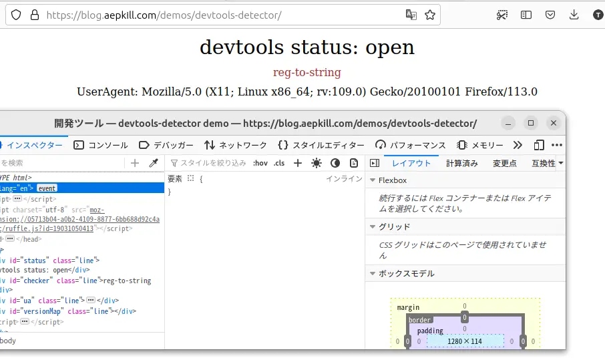Toggle the :hov pseudo-class panel
This screenshot has width=605, height=364.
260,163
